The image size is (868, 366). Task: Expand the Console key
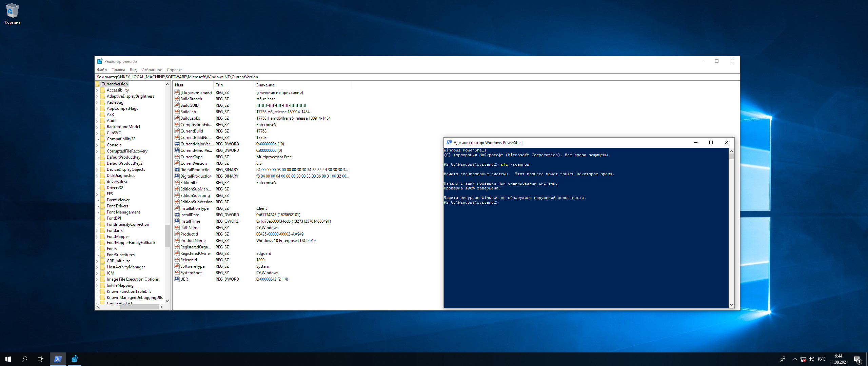[97, 145]
